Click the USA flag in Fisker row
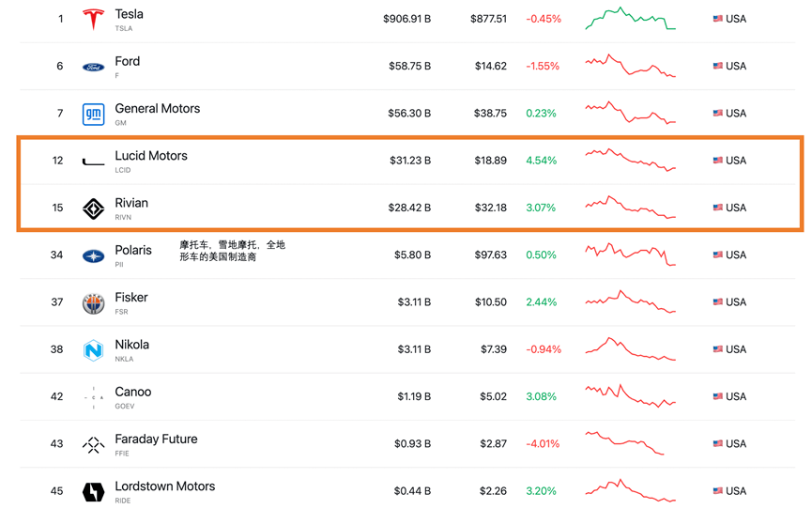The image size is (812, 509). (x=718, y=301)
